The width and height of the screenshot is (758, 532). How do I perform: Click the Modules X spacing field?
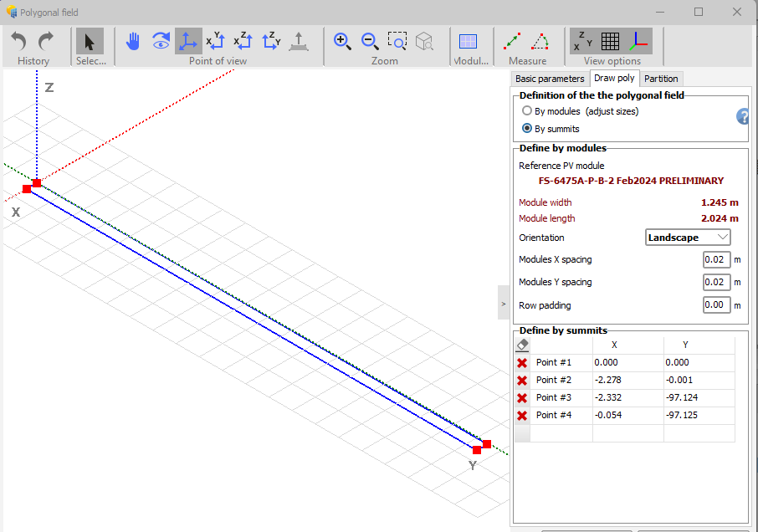coord(716,259)
